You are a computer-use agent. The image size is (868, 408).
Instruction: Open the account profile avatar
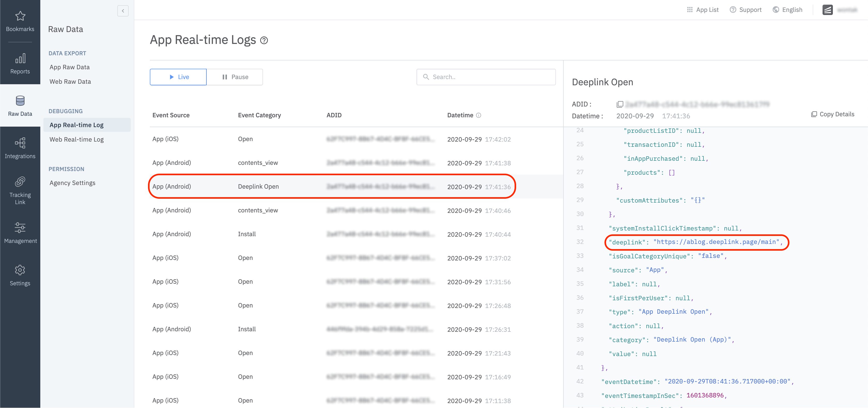[x=827, y=10]
